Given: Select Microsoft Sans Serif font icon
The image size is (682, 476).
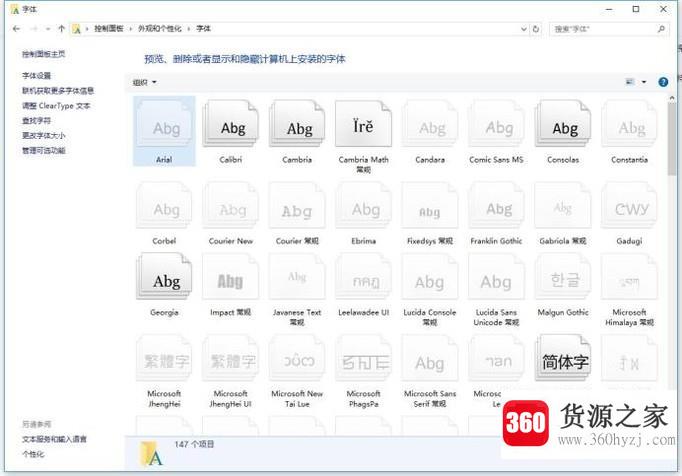Looking at the screenshot, I should click(430, 358).
